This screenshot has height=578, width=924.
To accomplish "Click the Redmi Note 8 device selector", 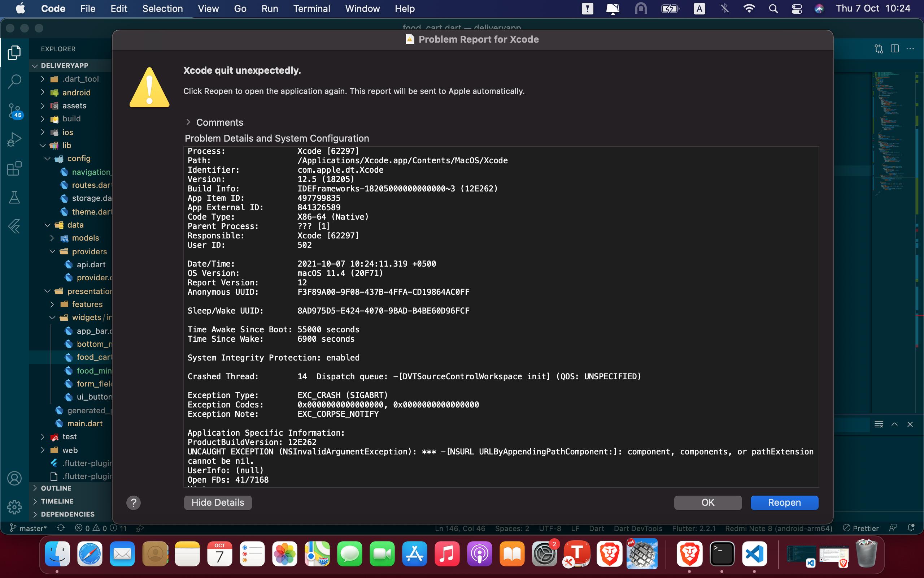I will [x=778, y=528].
